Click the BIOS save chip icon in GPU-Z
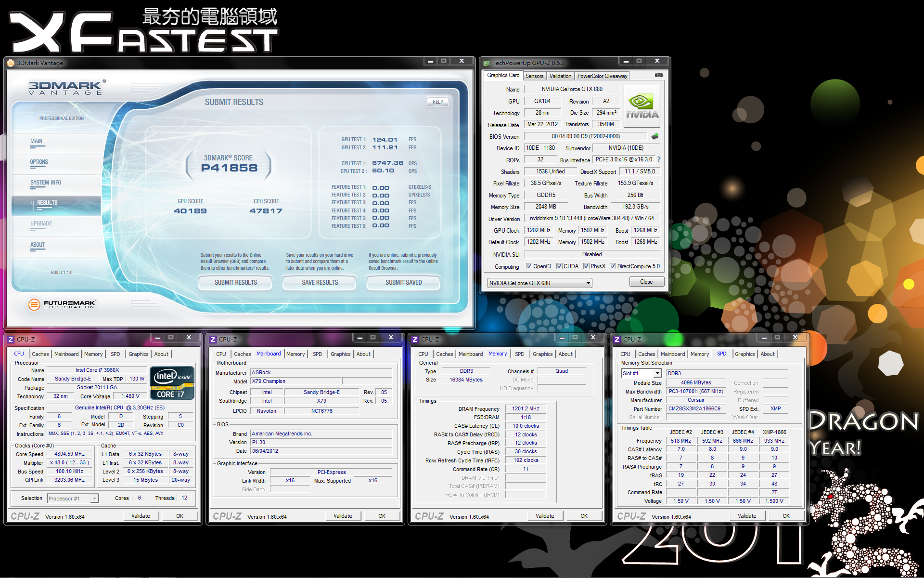The image size is (924, 578). tap(654, 136)
